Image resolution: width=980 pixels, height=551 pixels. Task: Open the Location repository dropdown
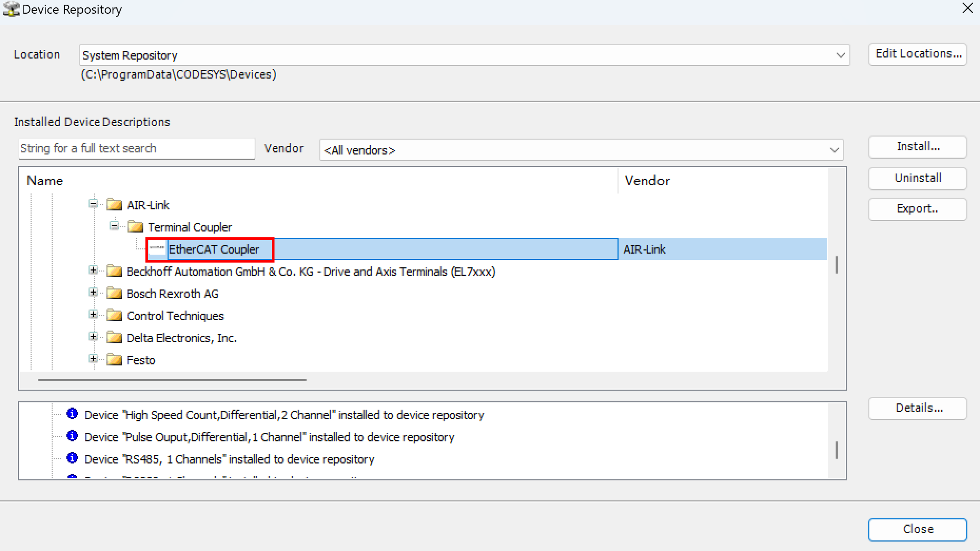tap(840, 55)
